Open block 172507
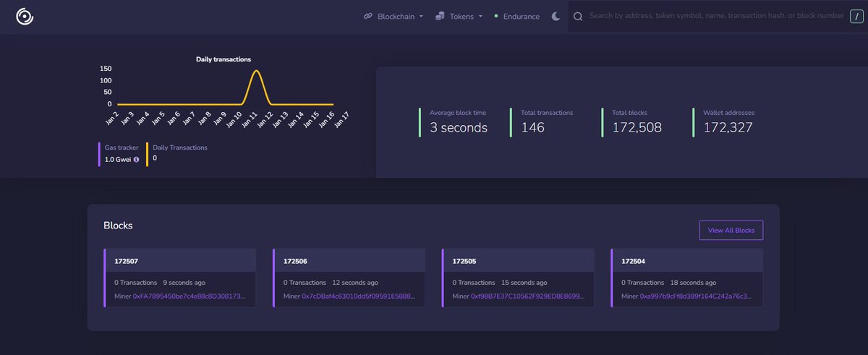 (124, 261)
